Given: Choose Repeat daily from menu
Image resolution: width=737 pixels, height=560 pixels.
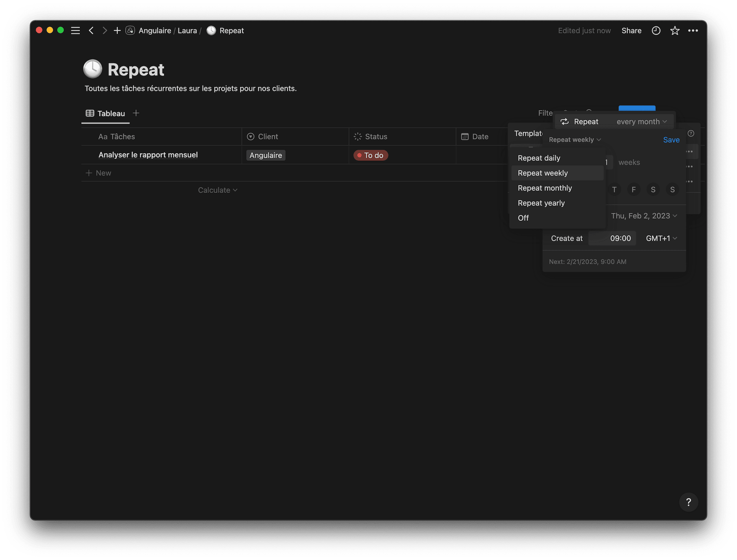Looking at the screenshot, I should click(539, 158).
